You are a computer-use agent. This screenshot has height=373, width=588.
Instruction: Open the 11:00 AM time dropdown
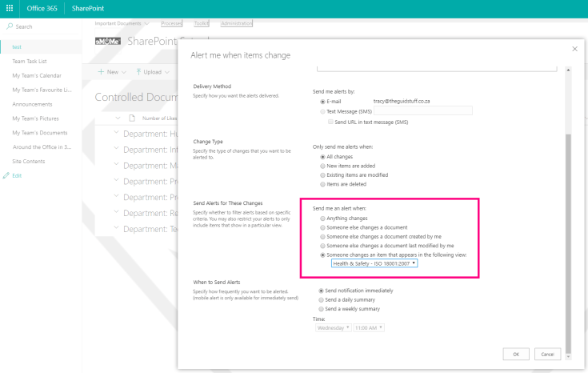point(370,327)
